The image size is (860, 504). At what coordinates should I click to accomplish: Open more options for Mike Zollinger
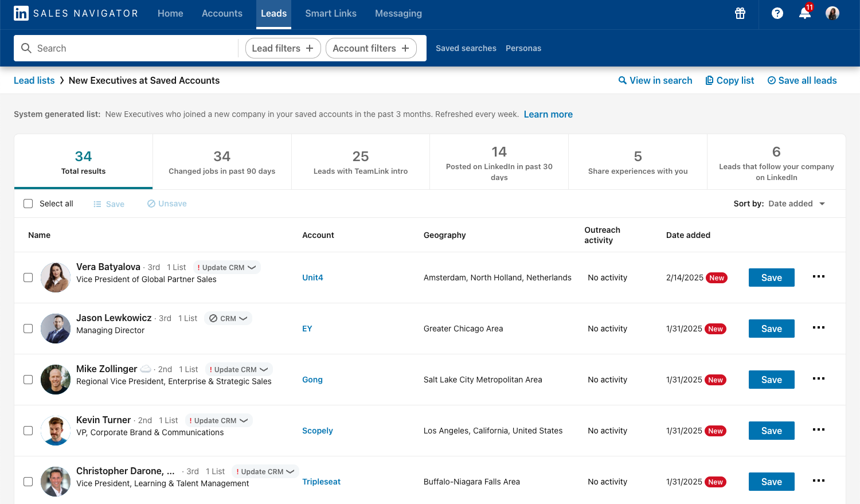click(819, 378)
